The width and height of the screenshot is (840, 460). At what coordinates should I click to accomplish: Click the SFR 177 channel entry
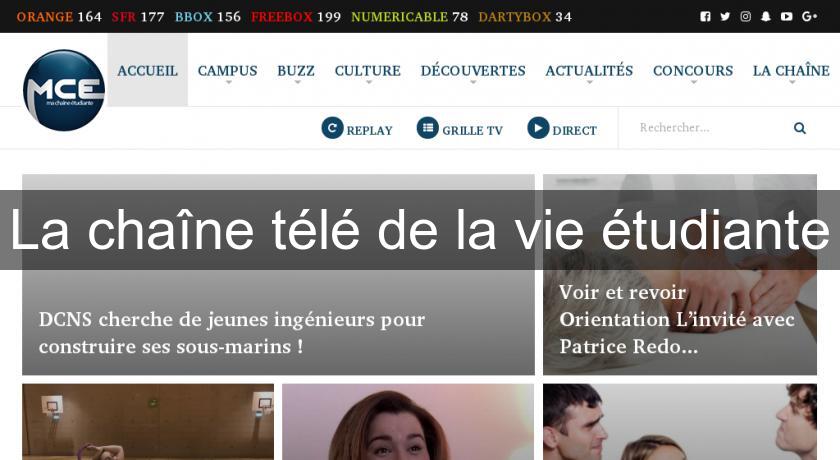pyautogui.click(x=138, y=17)
